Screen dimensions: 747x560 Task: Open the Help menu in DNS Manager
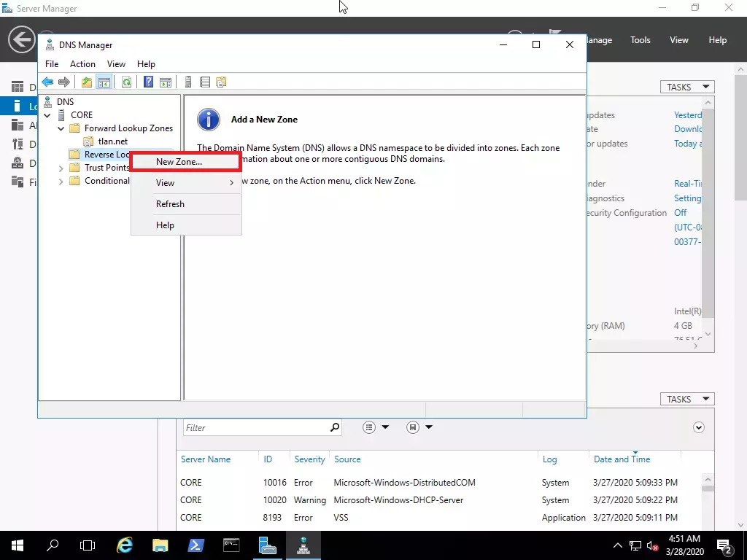pyautogui.click(x=146, y=64)
